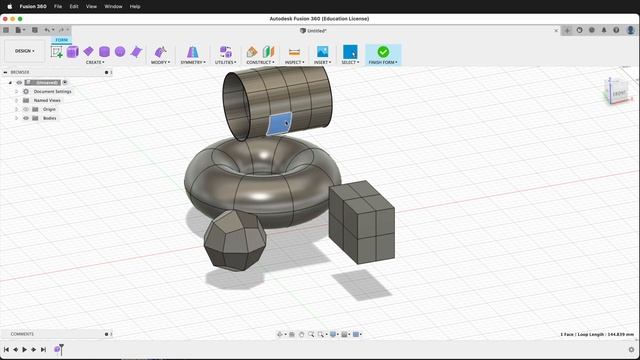Select the Cylinder form tool
Image resolution: width=640 pixels, height=360 pixels.
(104, 52)
